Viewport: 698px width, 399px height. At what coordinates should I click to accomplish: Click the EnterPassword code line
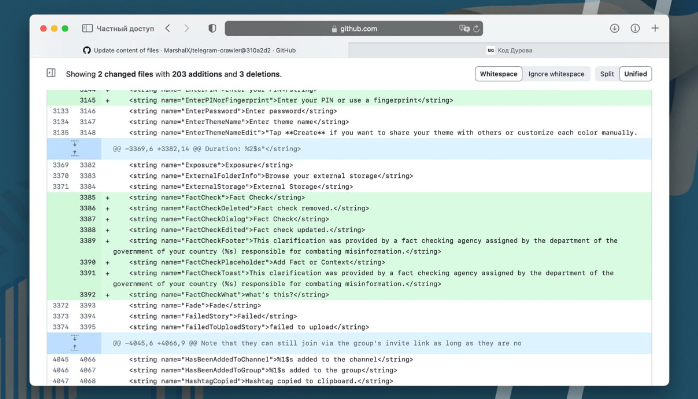[x=233, y=111]
